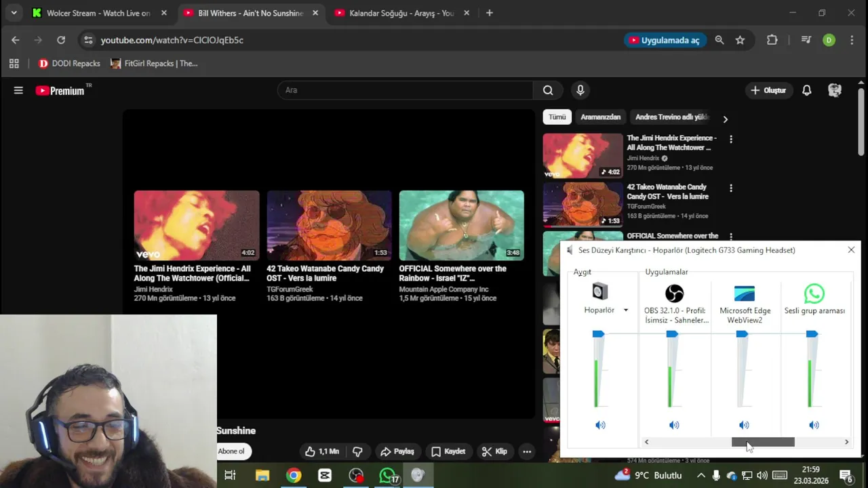
Task: Open more actions ellipsis below the video
Action: [x=526, y=451]
